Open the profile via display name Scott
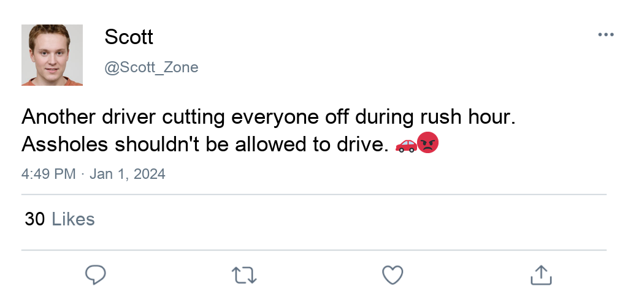This screenshot has height=294, width=644. point(129,37)
